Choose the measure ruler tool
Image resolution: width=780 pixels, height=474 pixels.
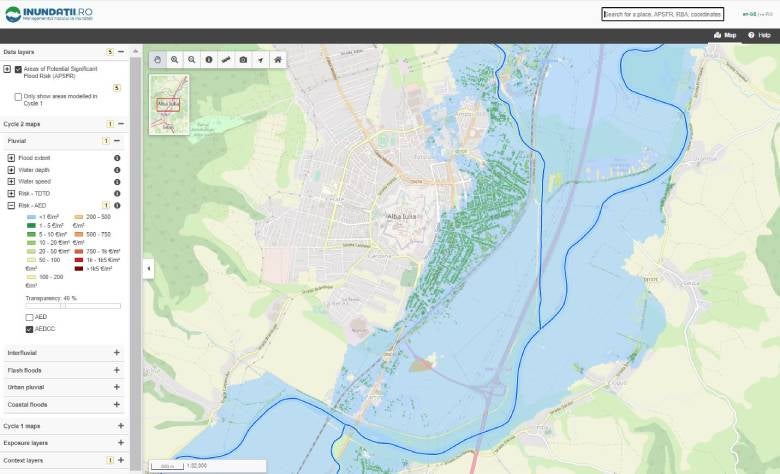coord(226,60)
